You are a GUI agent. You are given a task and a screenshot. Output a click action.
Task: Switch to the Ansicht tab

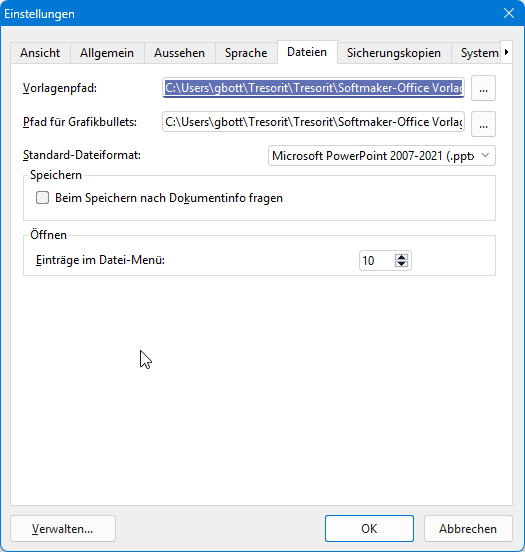click(40, 53)
